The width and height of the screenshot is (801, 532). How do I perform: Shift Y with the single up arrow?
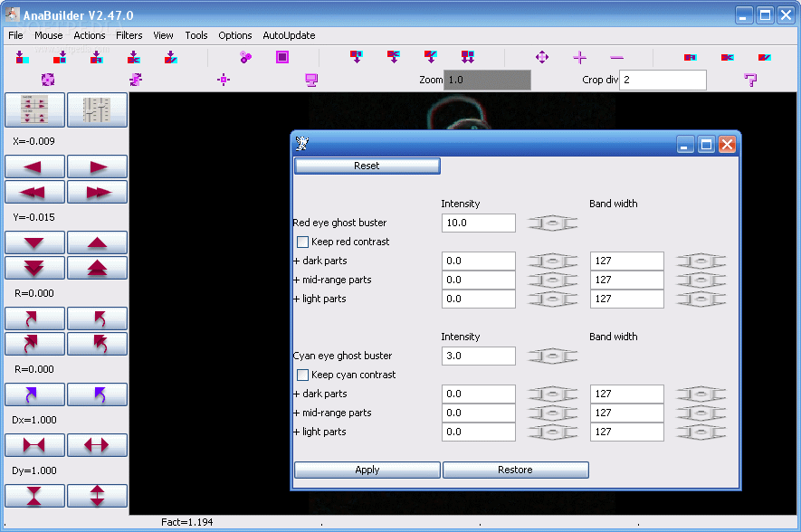pyautogui.click(x=97, y=242)
